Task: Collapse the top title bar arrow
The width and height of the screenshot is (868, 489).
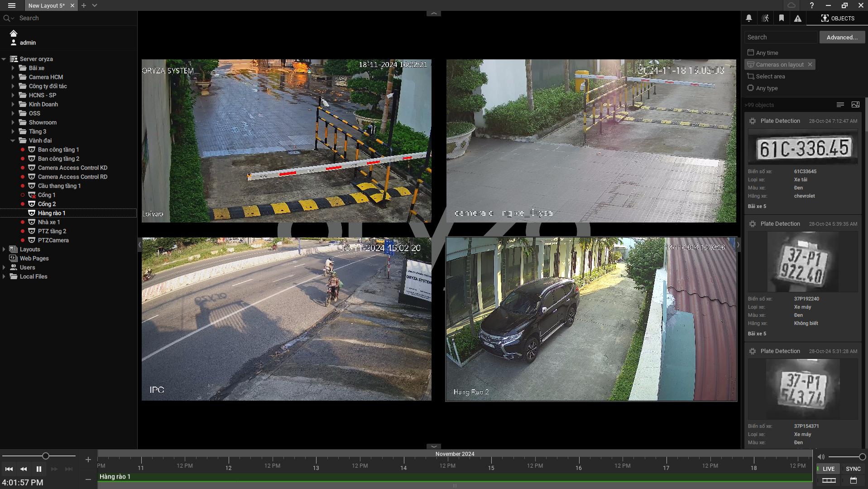Action: (434, 14)
